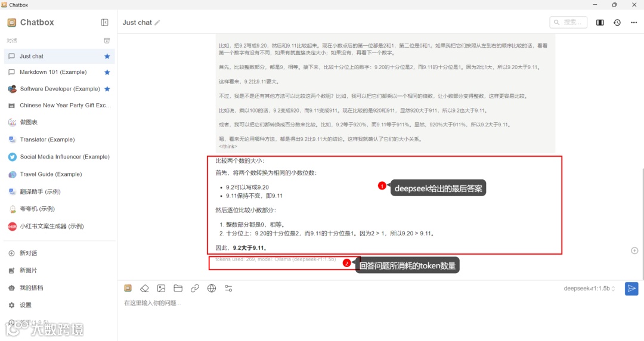Open the deepseek-r1:1.5b model dropdown
Screen dimensions: 644x341
589,289
